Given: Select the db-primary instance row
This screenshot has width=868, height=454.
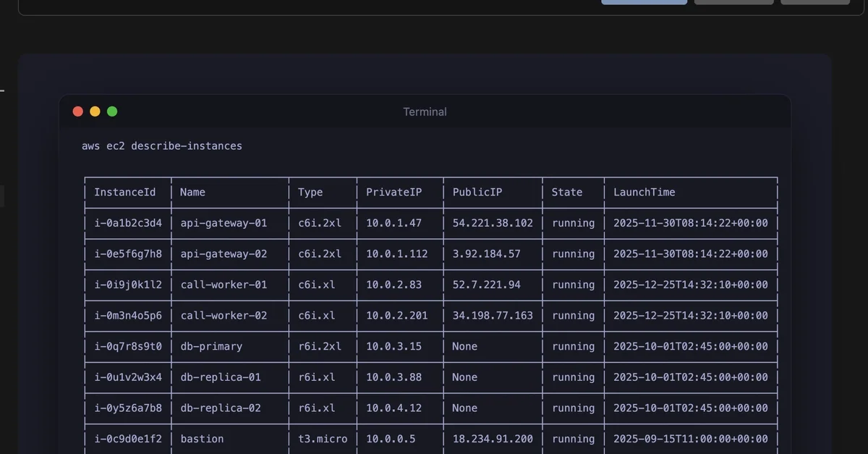Looking at the screenshot, I should point(430,346).
